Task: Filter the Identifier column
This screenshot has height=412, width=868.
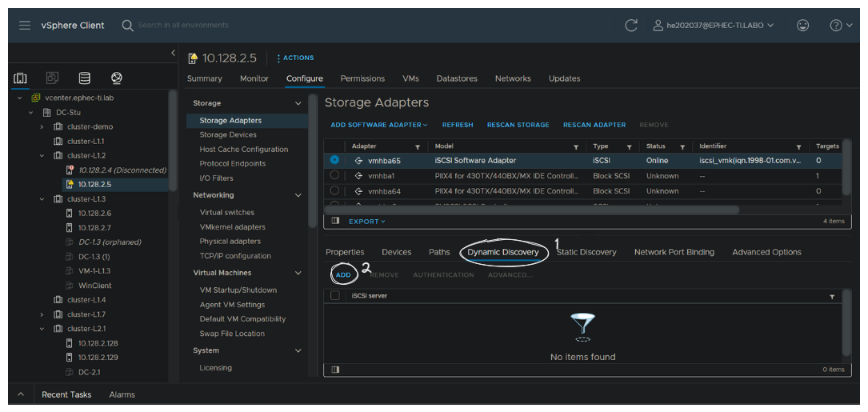Action: (798, 147)
